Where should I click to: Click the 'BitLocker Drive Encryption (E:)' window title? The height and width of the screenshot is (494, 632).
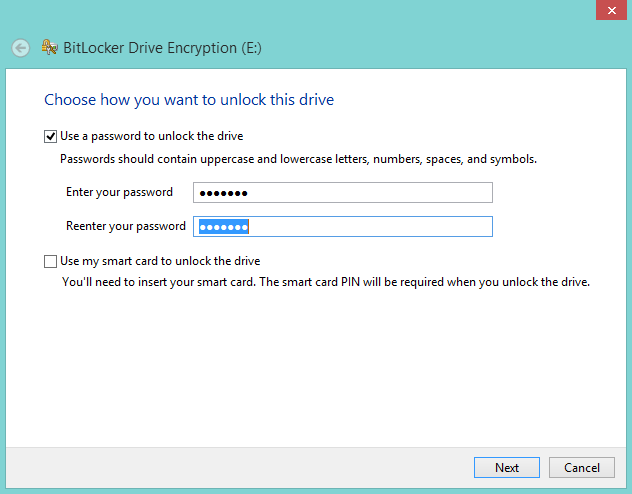click(x=162, y=48)
